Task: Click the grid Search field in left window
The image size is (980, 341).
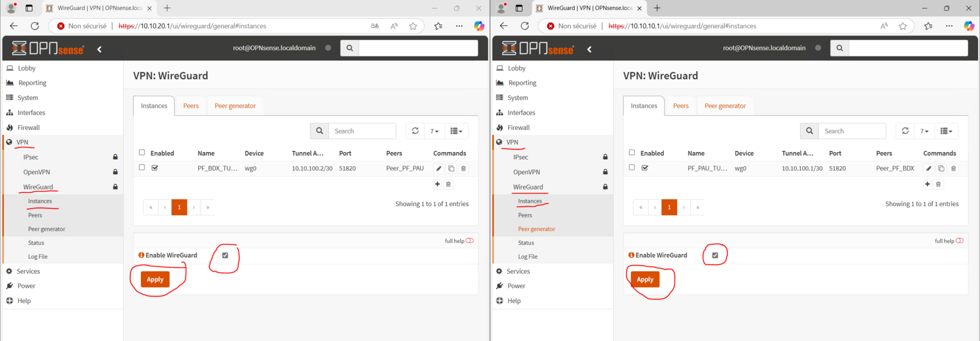Action: pos(363,131)
